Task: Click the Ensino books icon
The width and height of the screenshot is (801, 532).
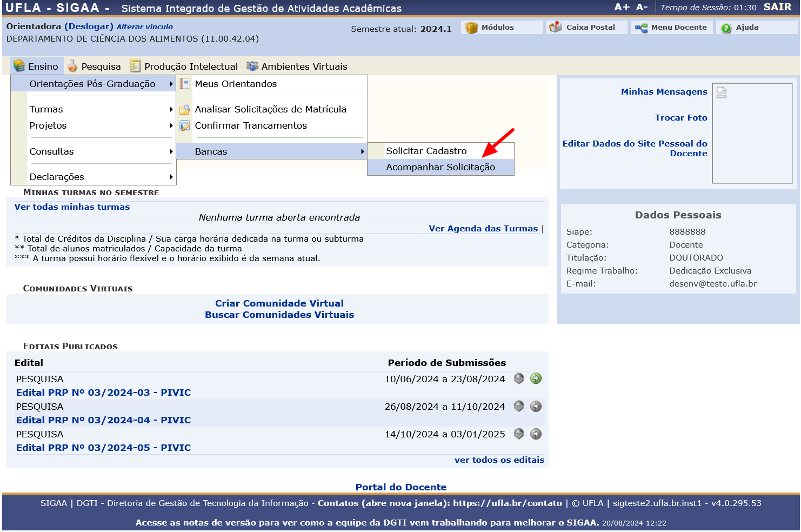Action: 19,65
